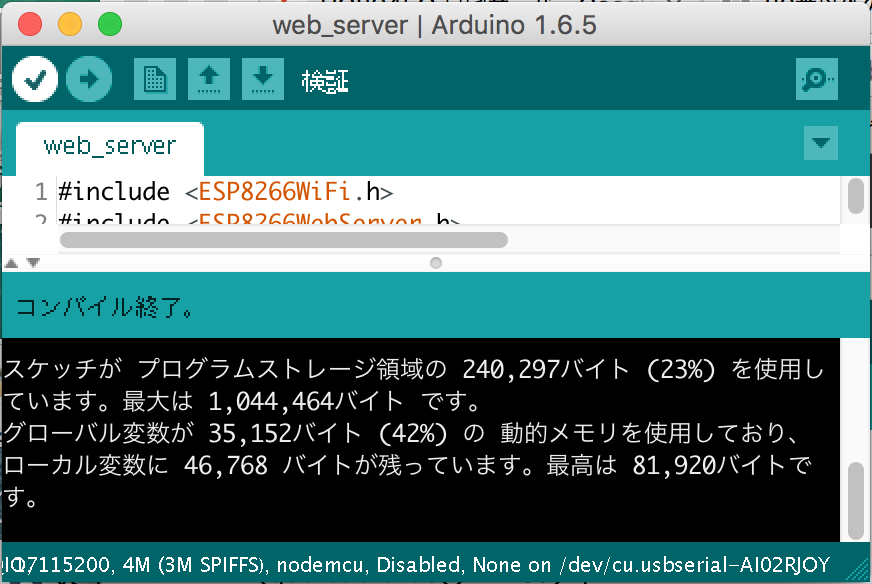Viewport: 872px width, 584px height.
Task: Click the コンパイル終了 status message
Action: [x=105, y=307]
